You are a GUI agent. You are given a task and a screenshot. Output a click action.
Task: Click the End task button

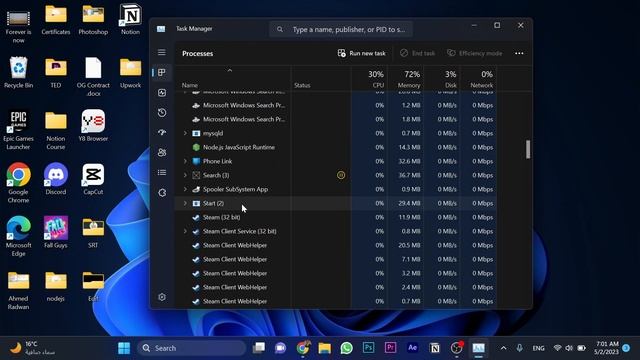(x=418, y=53)
